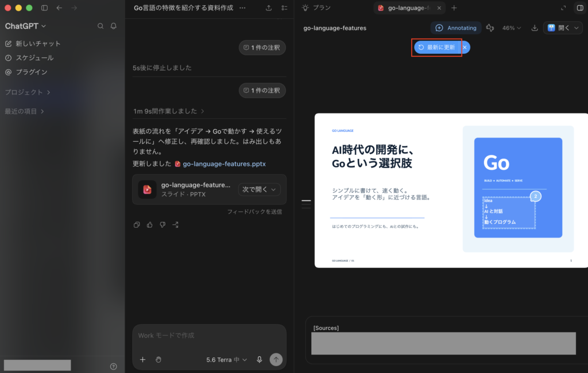Copy the response with the copy icon
Image resolution: width=588 pixels, height=373 pixels.
[x=137, y=224]
